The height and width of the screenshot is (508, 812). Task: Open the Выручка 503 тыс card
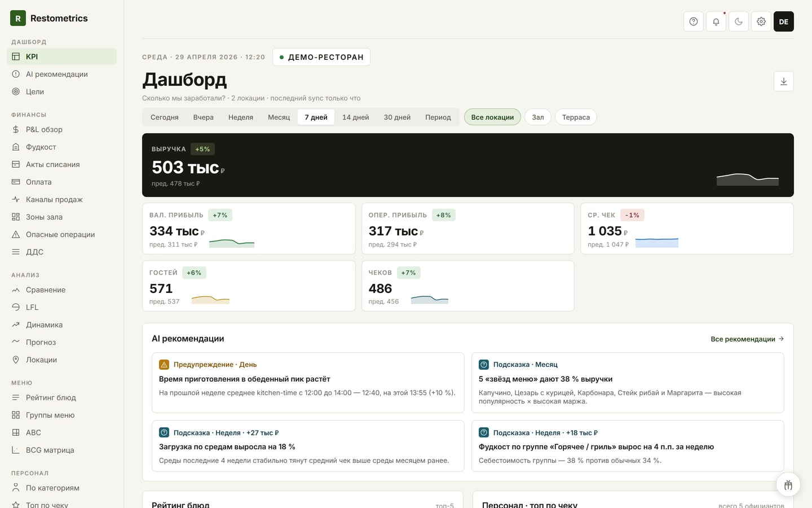pos(468,165)
